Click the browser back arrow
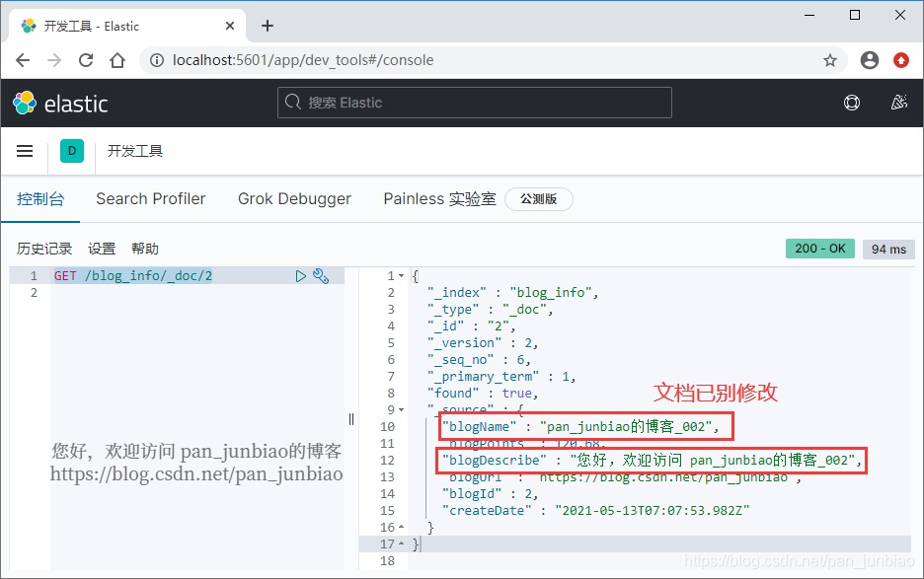The width and height of the screenshot is (924, 579). click(23, 60)
